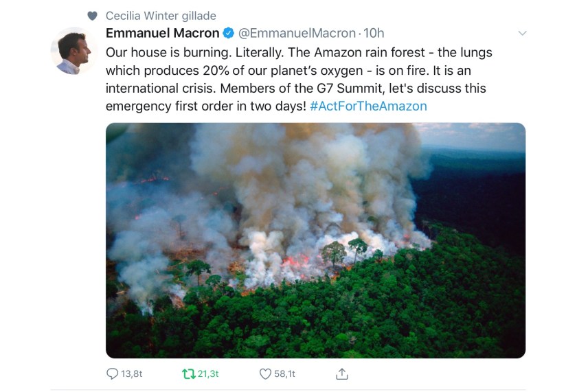Click the blue verified badge beside Emmanuel Macron
Image resolution: width=577 pixels, height=392 pixels.
tap(229, 33)
